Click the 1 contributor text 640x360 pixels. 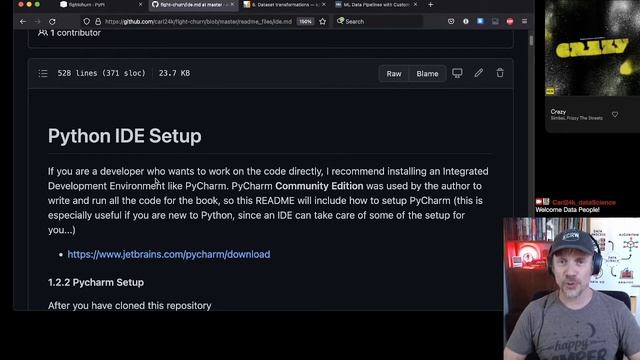[75, 33]
